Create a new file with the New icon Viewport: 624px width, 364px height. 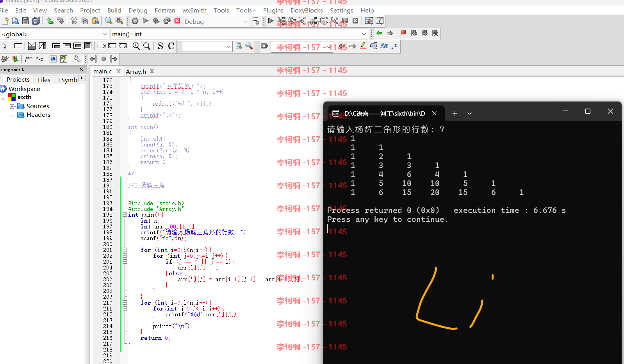click(x=5, y=21)
